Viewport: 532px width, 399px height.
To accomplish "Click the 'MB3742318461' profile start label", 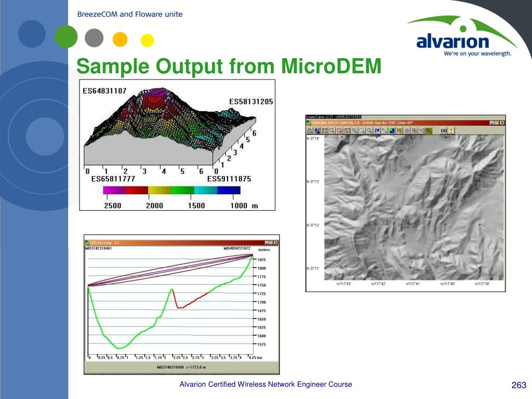I will point(98,248).
